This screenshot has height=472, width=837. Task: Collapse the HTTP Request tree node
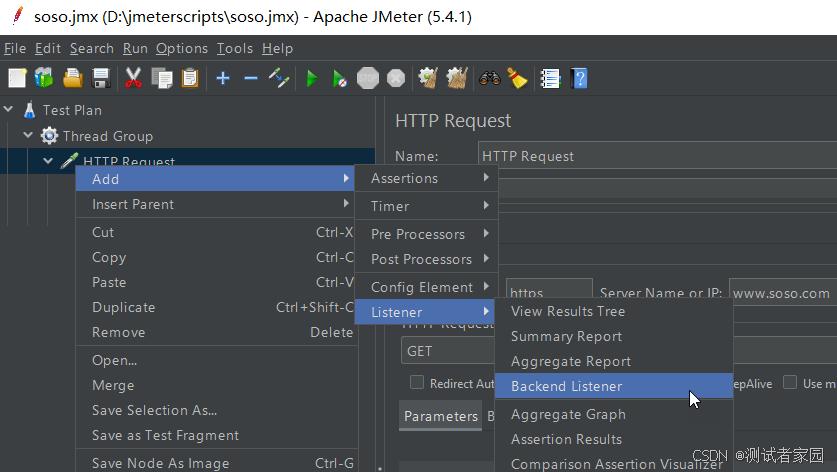pos(48,160)
